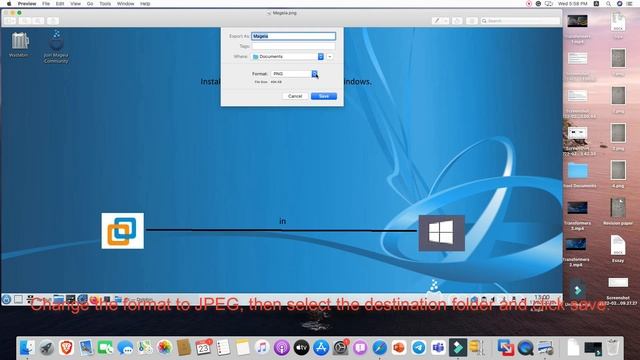Click the Rotate toolbar button
Viewport: 640px width, 360px height.
(457, 20)
